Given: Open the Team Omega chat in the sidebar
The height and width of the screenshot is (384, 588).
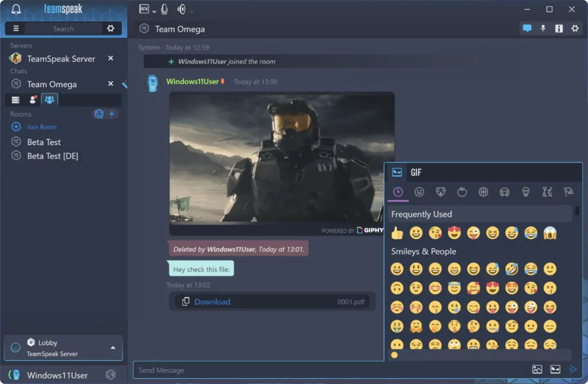Looking at the screenshot, I should tap(52, 84).
